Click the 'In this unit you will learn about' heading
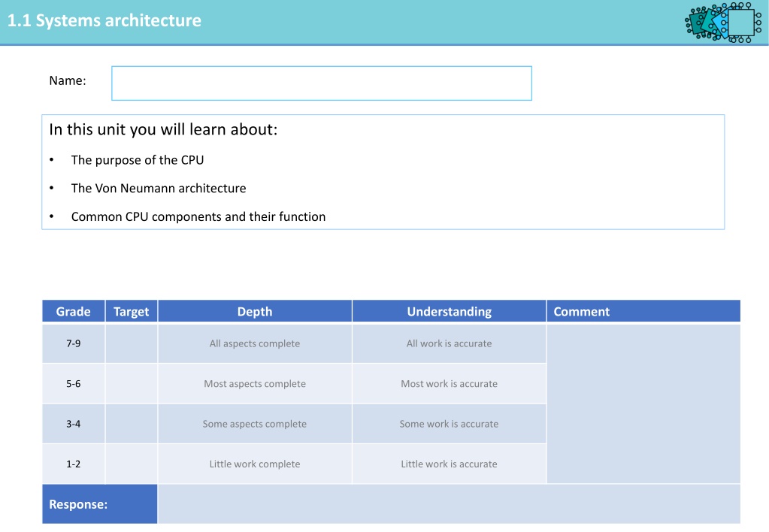The width and height of the screenshot is (769, 532). 163,129
